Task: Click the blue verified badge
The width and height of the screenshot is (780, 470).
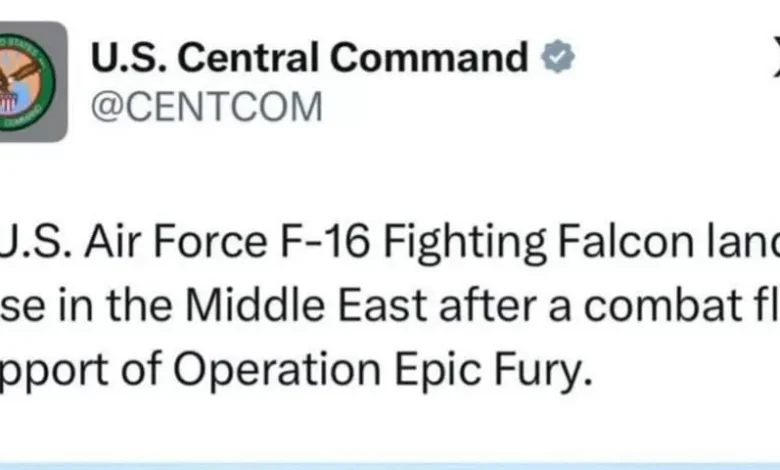Action: (557, 59)
